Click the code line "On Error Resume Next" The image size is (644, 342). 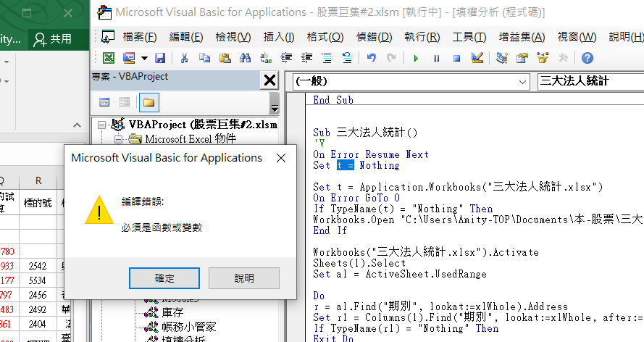tap(371, 155)
